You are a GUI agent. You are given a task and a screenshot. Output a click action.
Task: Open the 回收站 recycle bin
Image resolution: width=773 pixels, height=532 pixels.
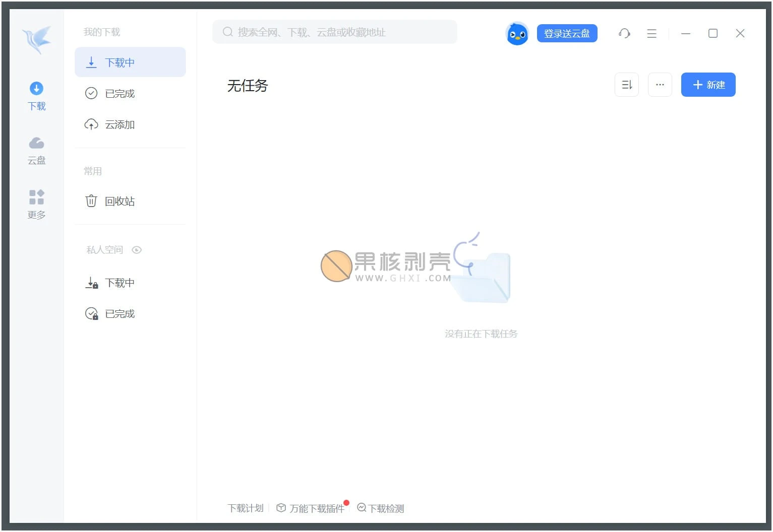click(x=120, y=202)
